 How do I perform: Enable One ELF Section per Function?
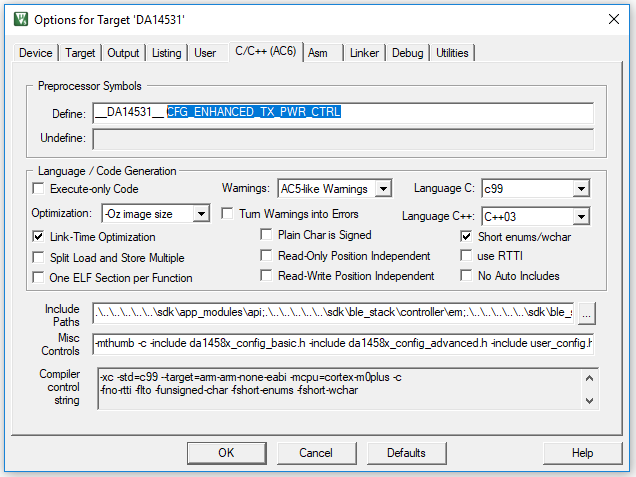click(39, 278)
